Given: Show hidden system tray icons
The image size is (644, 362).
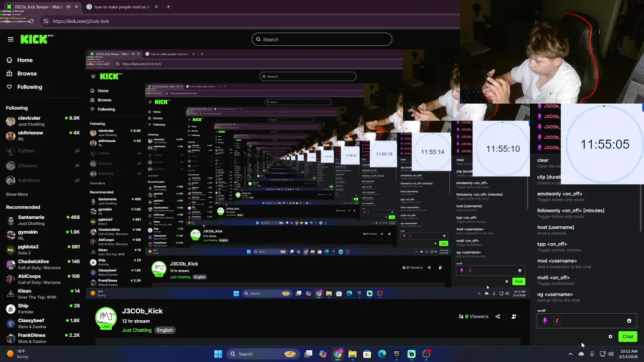Looking at the screenshot, I should pyautogui.click(x=570, y=354).
